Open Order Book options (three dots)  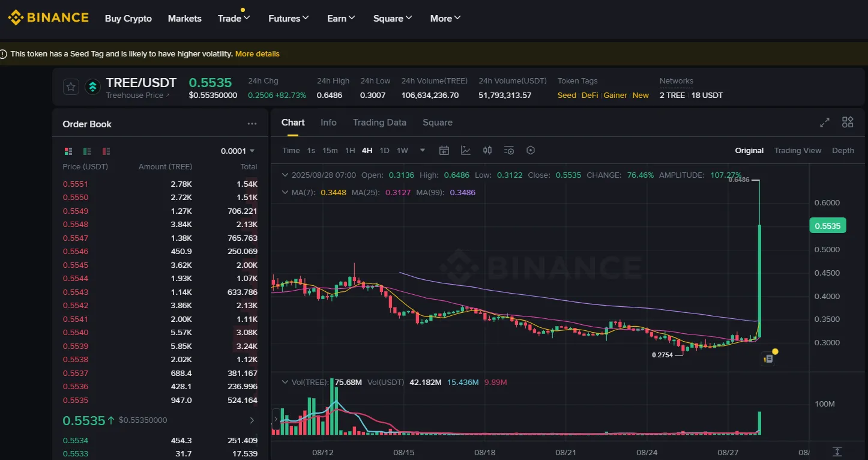click(252, 124)
